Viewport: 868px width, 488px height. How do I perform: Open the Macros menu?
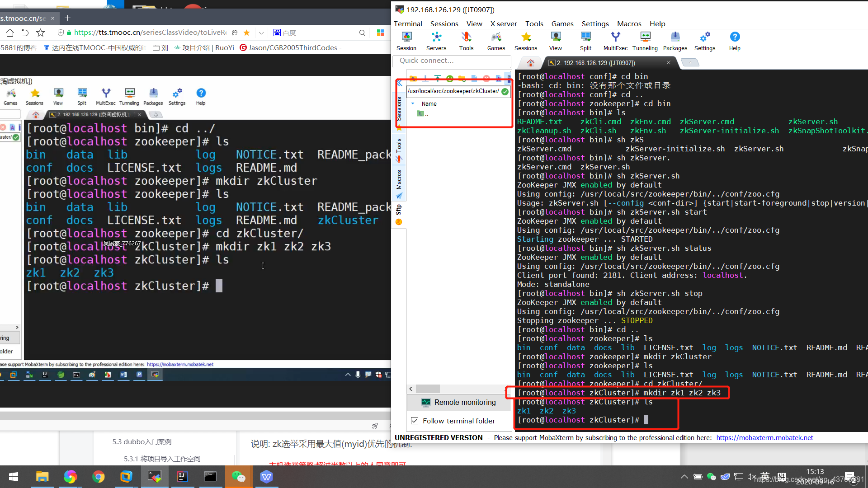(x=629, y=23)
